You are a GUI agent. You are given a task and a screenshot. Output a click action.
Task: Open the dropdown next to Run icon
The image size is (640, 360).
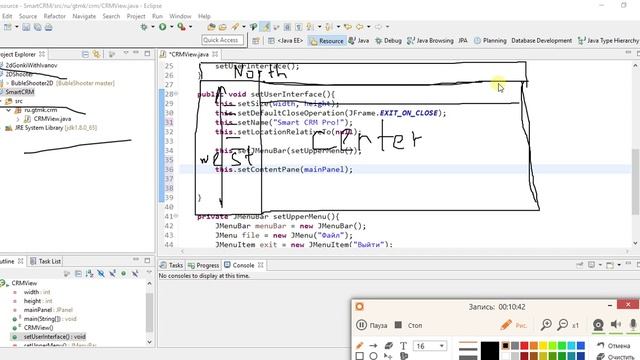pos(171,27)
